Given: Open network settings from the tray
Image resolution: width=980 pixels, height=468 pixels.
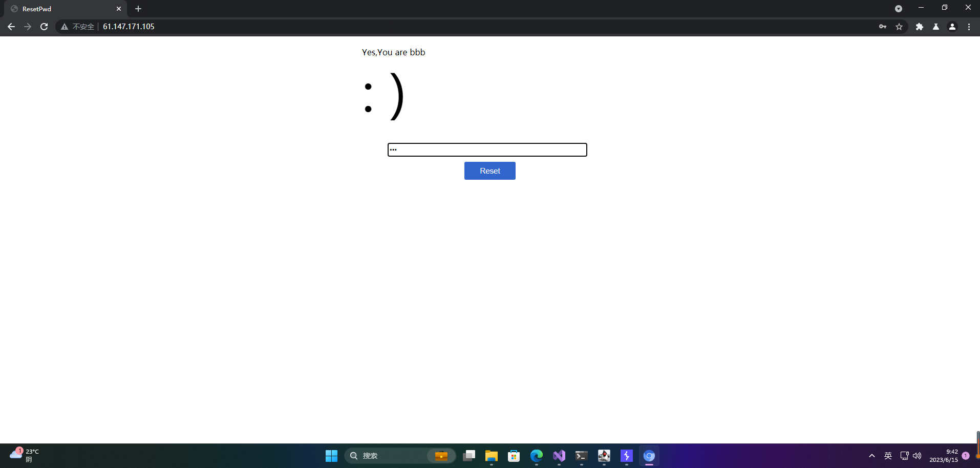Looking at the screenshot, I should 904,456.
